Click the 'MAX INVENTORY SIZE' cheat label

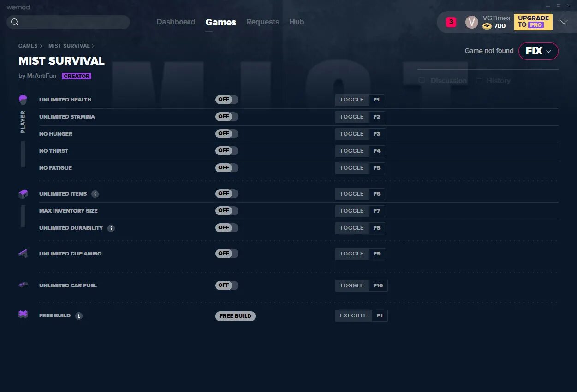[68, 211]
